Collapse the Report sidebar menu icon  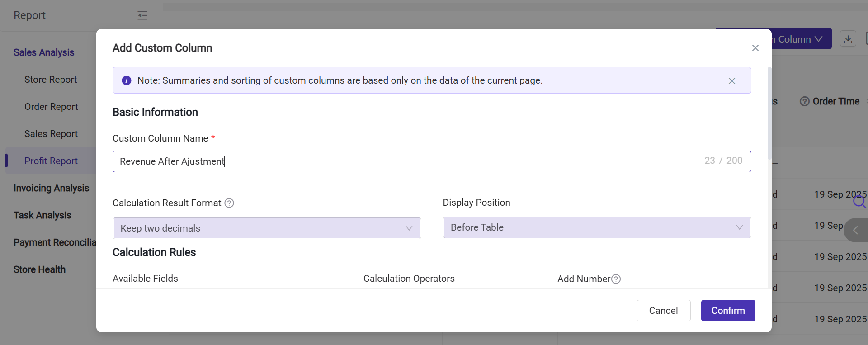coord(142,15)
